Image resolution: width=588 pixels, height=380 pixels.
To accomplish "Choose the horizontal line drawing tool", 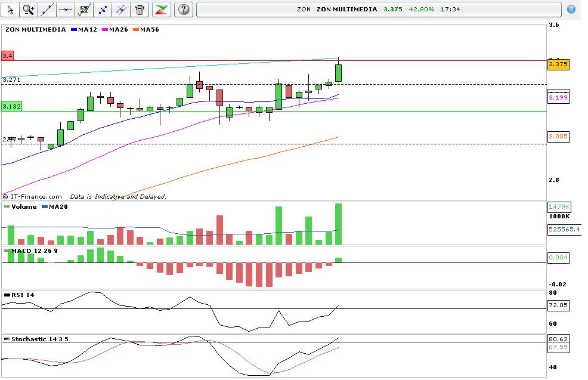I will pos(66,10).
